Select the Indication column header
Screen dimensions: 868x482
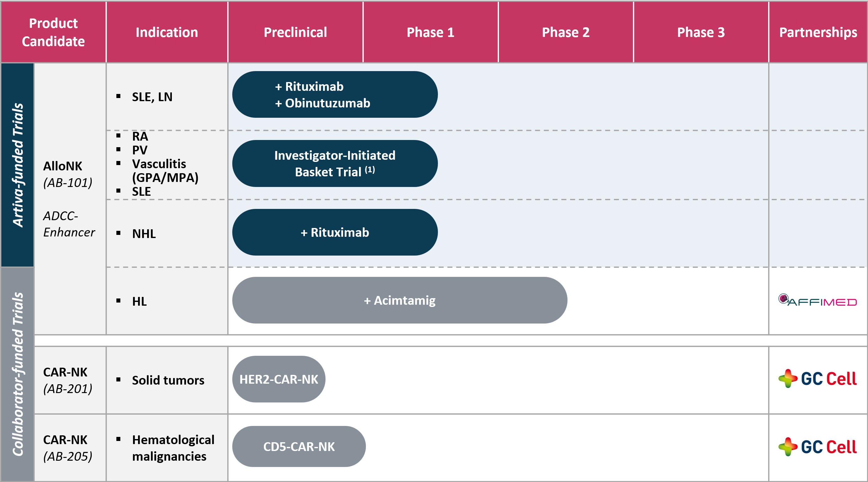(167, 32)
